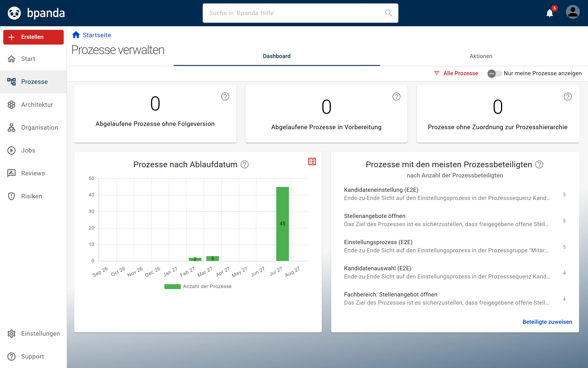
Task: Click the search magnifier icon
Action: pyautogui.click(x=389, y=13)
